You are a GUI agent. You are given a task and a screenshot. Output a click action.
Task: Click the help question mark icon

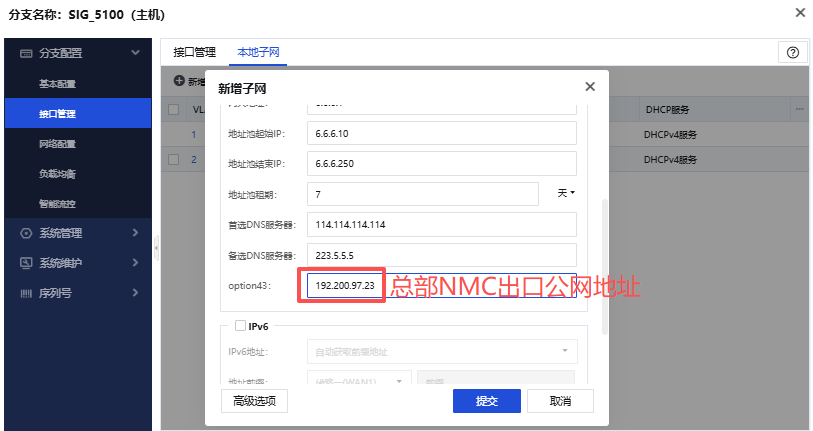(793, 52)
